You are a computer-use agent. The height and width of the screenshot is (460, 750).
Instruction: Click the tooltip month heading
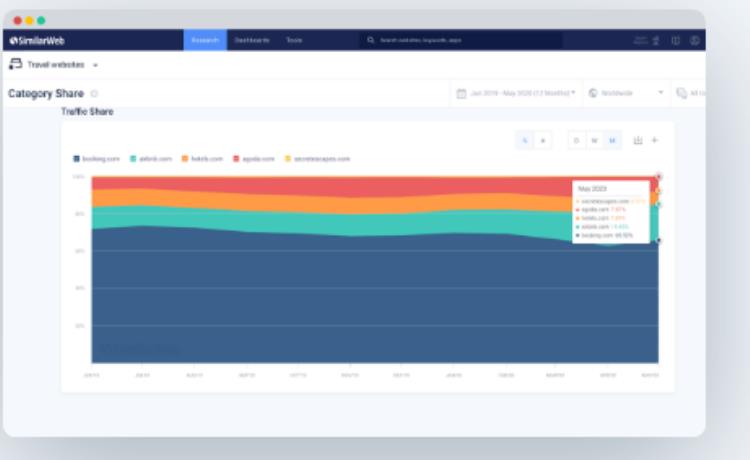point(592,189)
